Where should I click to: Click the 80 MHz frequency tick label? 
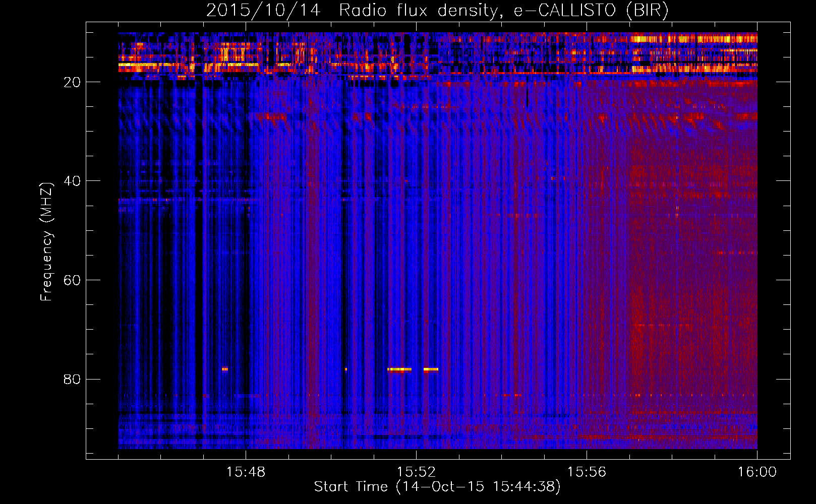(x=72, y=379)
